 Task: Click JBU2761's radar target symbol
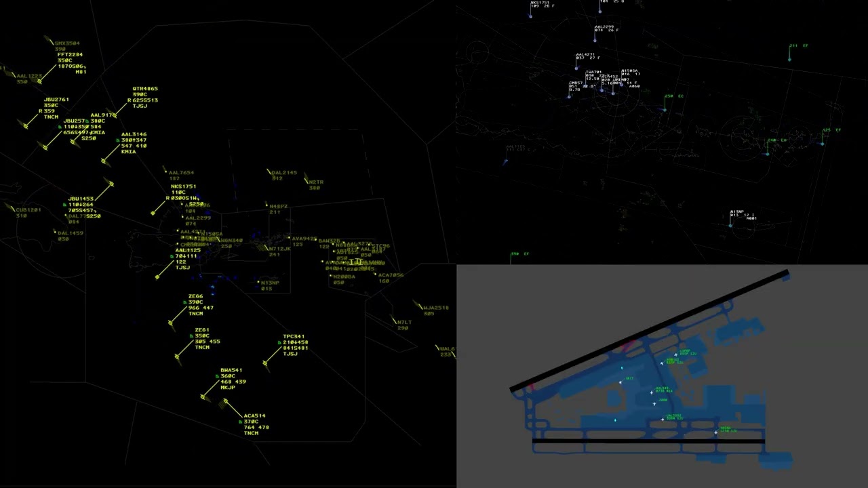tap(26, 125)
